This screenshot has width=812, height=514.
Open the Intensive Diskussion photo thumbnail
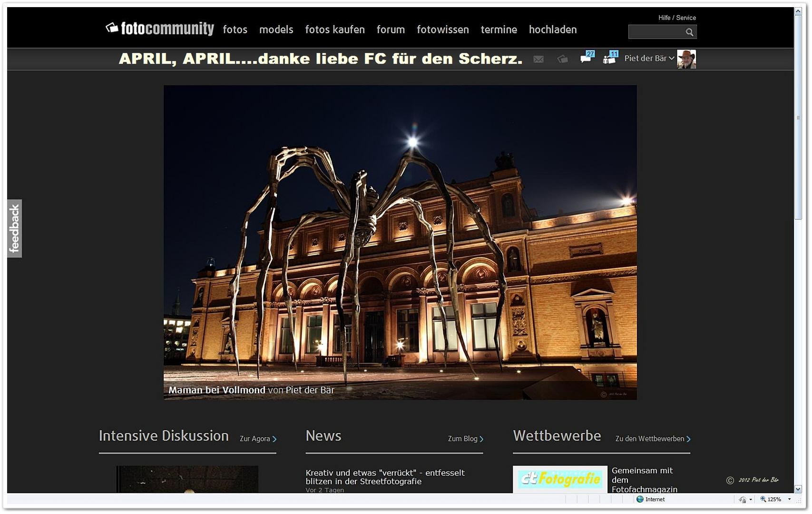click(x=187, y=479)
